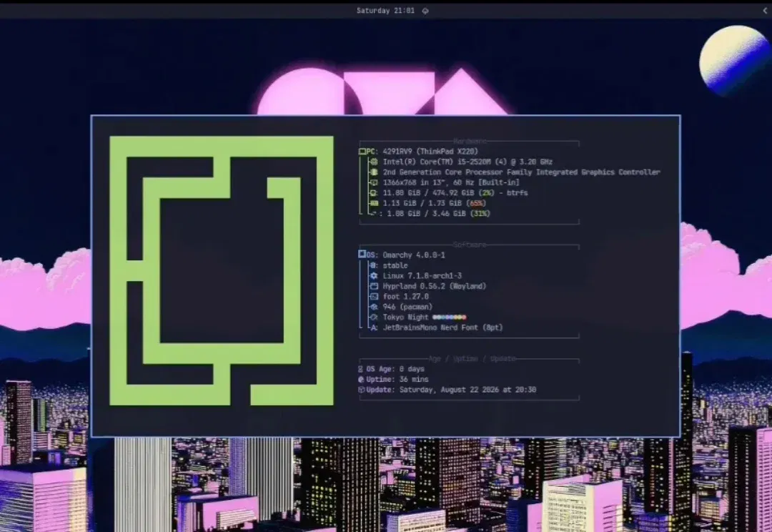Click the theme icon beside Tokyo Night
The width and height of the screenshot is (772, 532).
[x=374, y=317]
